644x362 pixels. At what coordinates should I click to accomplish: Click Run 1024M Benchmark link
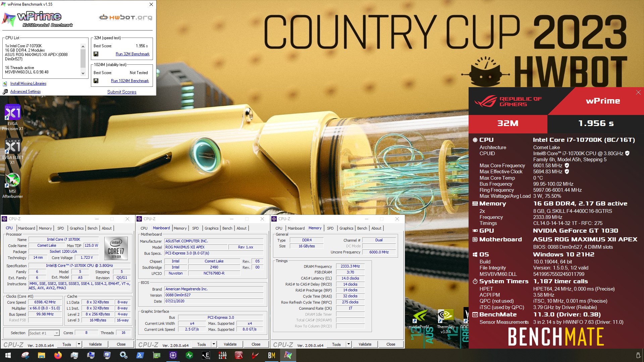(130, 81)
